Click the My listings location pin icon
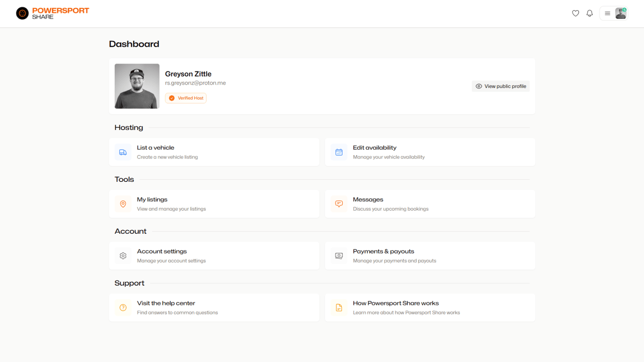The height and width of the screenshot is (362, 644). click(x=123, y=204)
